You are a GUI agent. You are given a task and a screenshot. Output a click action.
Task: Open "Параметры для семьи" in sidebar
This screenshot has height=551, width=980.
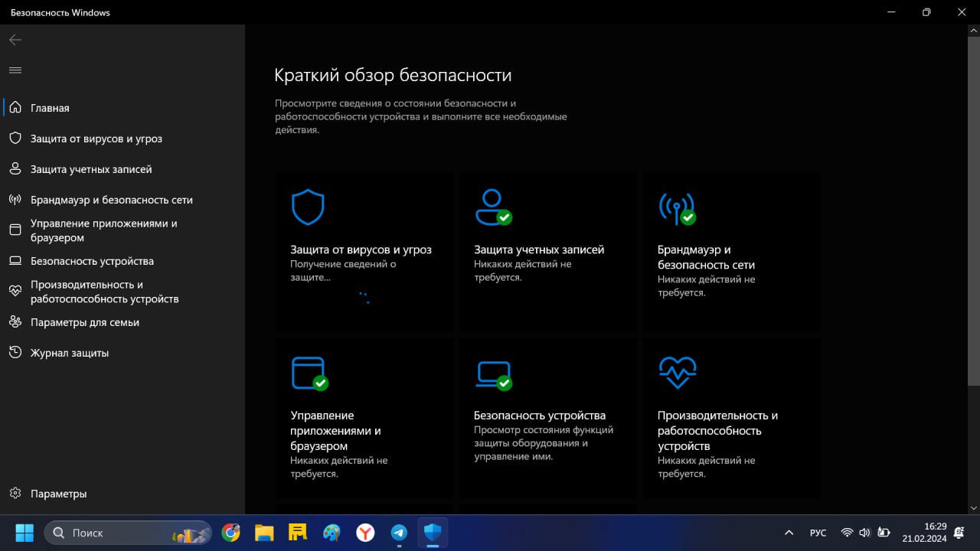(85, 322)
